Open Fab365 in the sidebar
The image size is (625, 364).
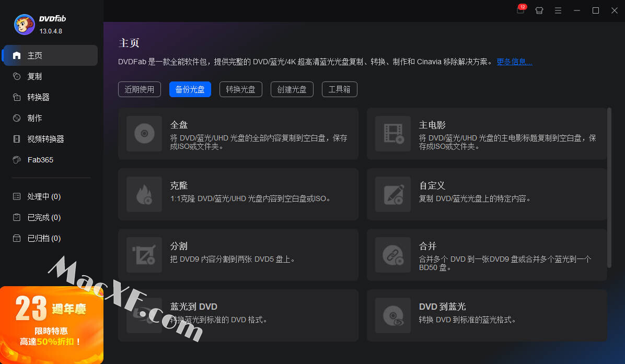tap(40, 160)
